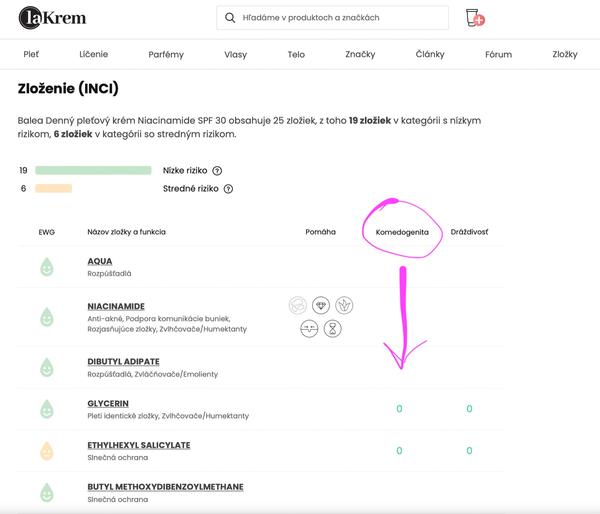Open the DIBUTYL ADIPATE ingredient link
This screenshot has width=600, height=514.
point(123,361)
